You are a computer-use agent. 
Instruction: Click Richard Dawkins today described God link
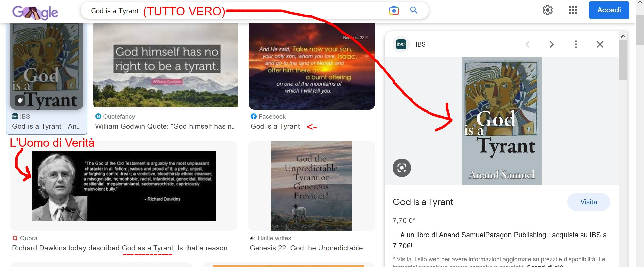coord(122,248)
